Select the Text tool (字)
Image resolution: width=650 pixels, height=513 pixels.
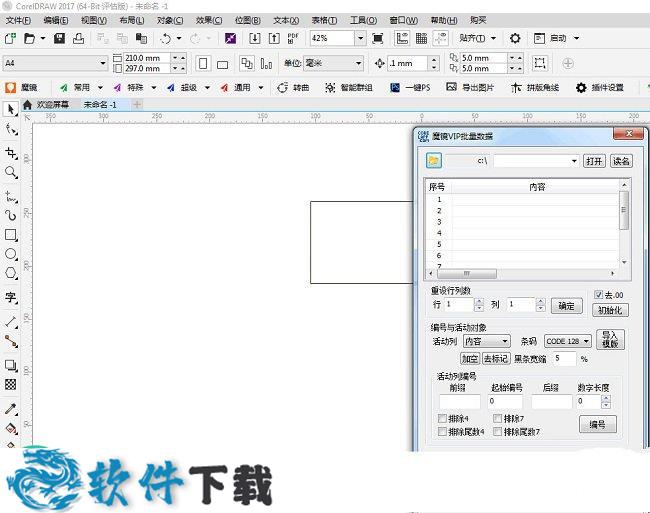tap(11, 297)
